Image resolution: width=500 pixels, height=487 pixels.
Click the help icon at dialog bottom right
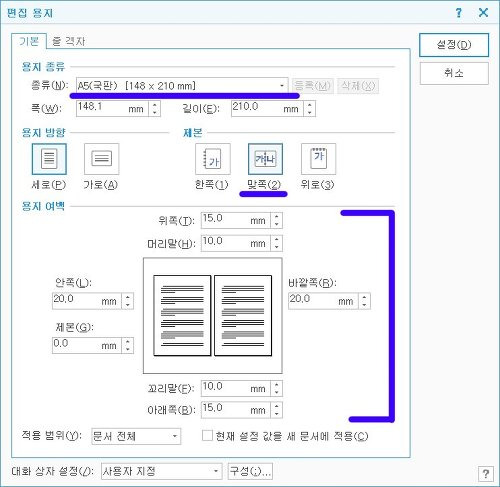coord(486,474)
